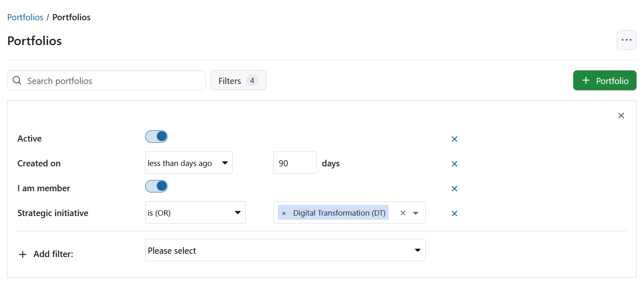
Task: Enable the Active switch again
Action: [156, 137]
